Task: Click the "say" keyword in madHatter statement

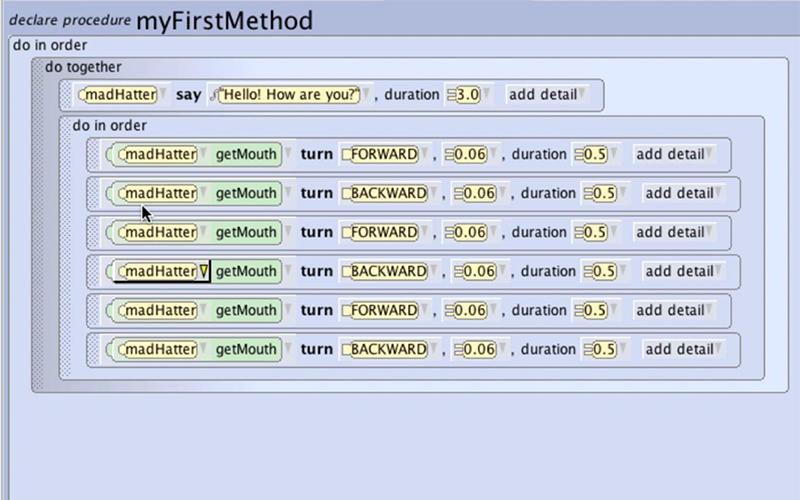Action: tap(188, 95)
